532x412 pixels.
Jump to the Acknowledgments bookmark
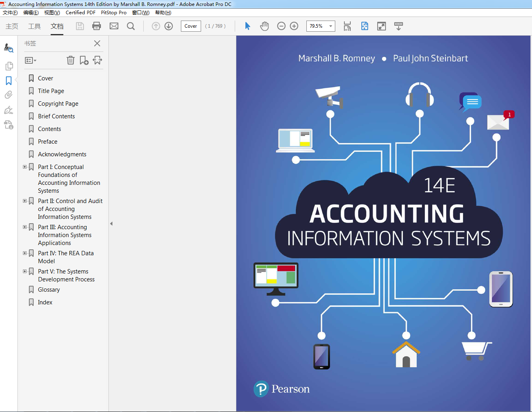click(62, 154)
